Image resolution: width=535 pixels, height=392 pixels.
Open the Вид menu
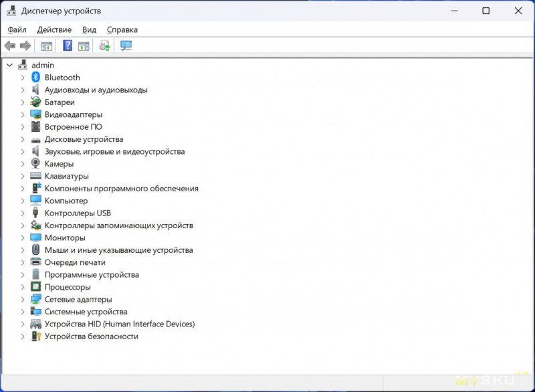coord(89,29)
